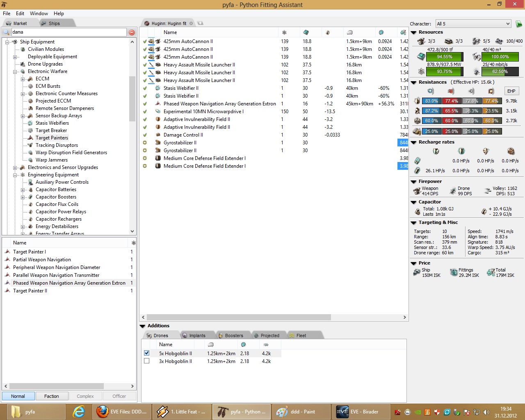Click the tracking column header icon in fitting table
This screenshot has height=420, width=525.
click(x=381, y=32)
